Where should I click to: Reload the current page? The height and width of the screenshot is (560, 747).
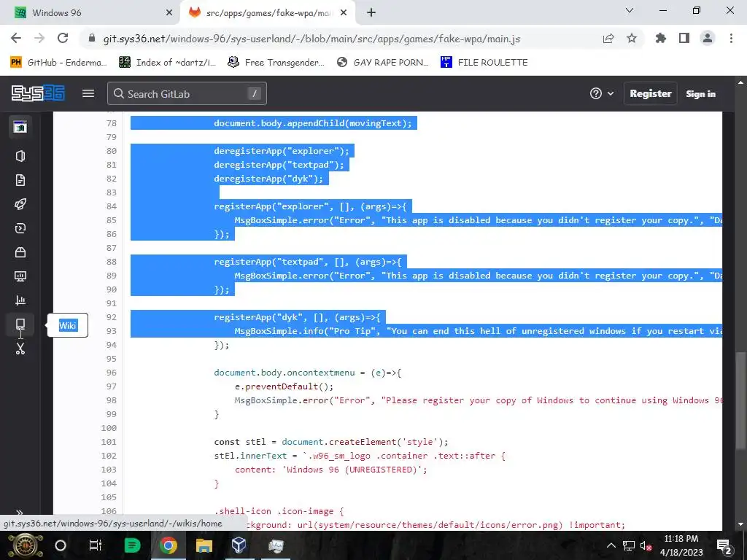[63, 38]
